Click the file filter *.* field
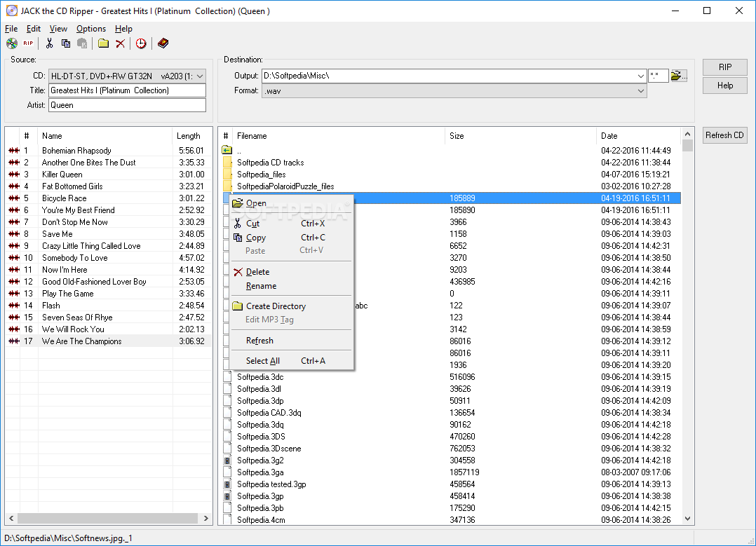 (x=658, y=76)
